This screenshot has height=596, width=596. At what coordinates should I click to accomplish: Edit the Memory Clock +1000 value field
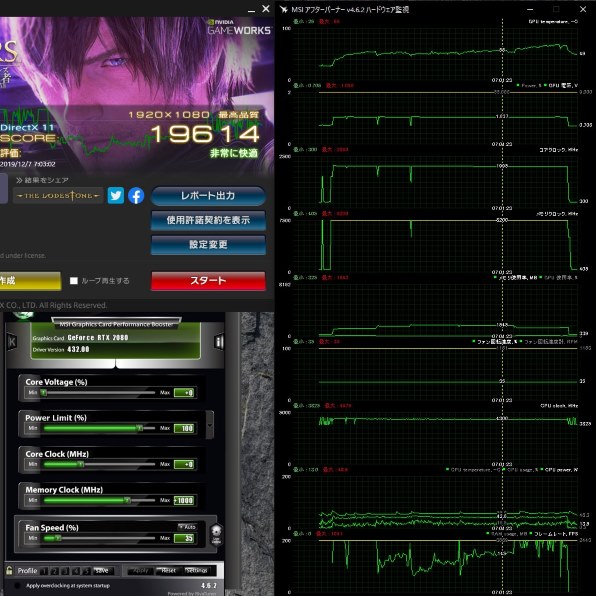(x=184, y=500)
